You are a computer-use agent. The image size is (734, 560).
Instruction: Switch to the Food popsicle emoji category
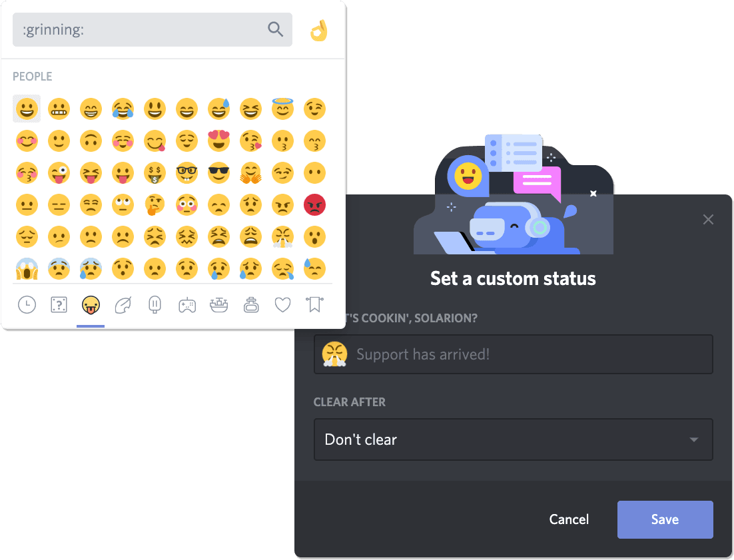pos(155,305)
